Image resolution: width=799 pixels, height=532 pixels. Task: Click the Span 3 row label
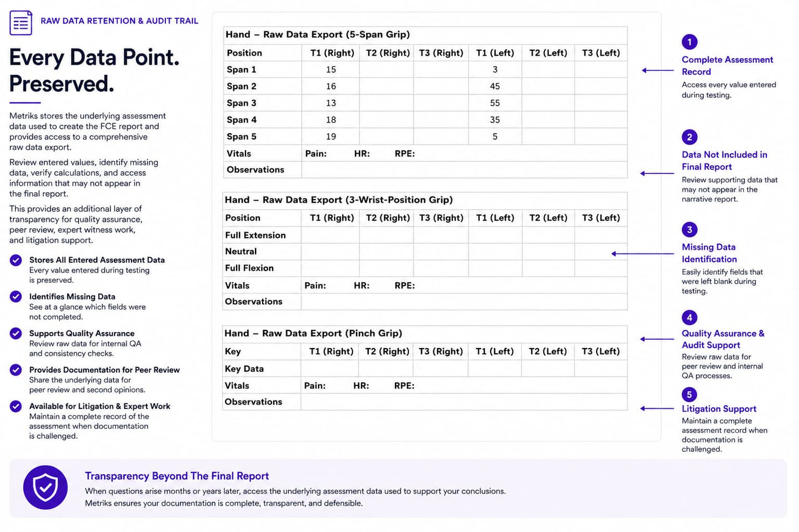[242, 103]
